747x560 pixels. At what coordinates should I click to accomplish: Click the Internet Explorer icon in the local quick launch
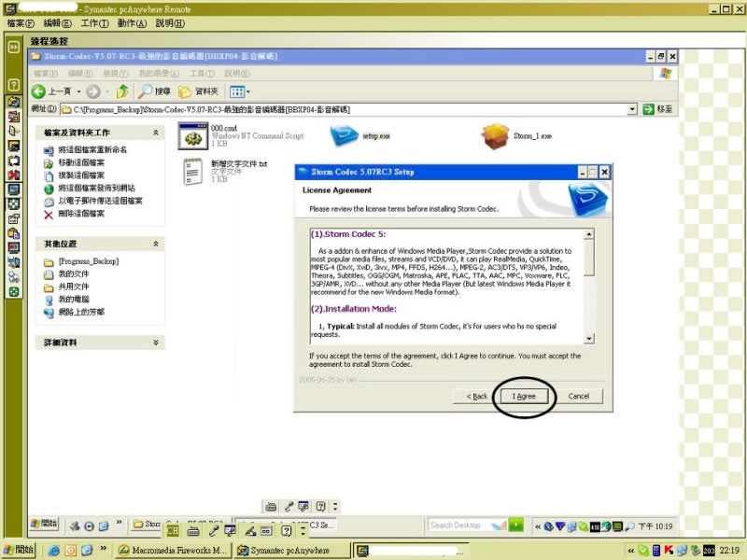(x=54, y=551)
